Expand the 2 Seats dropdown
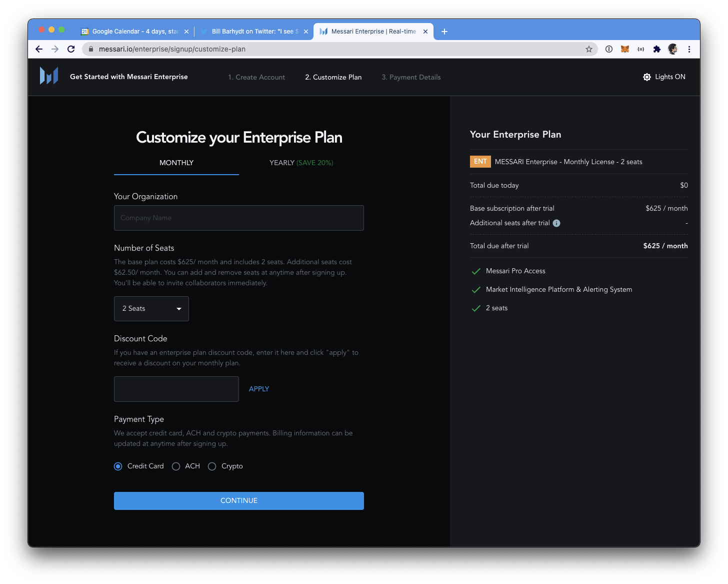Image resolution: width=728 pixels, height=584 pixels. click(x=151, y=309)
